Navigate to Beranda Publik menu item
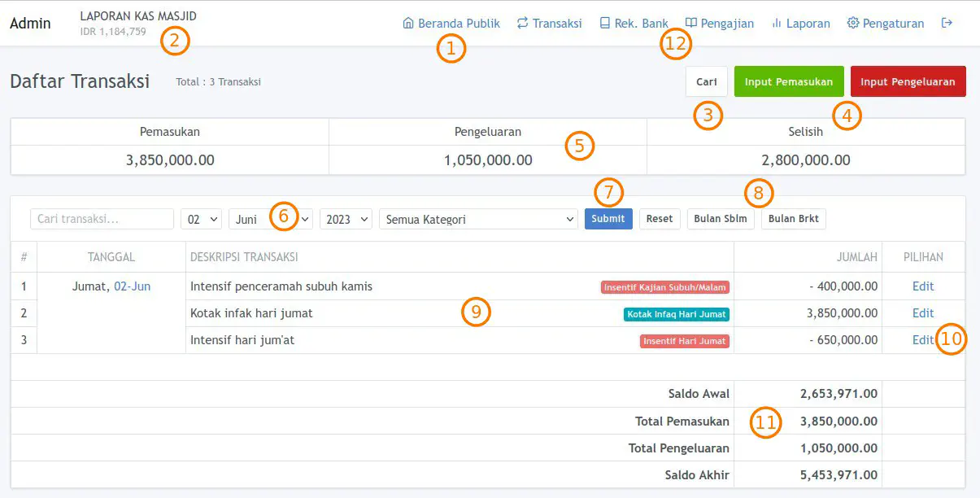The width and height of the screenshot is (980, 498). [x=458, y=23]
